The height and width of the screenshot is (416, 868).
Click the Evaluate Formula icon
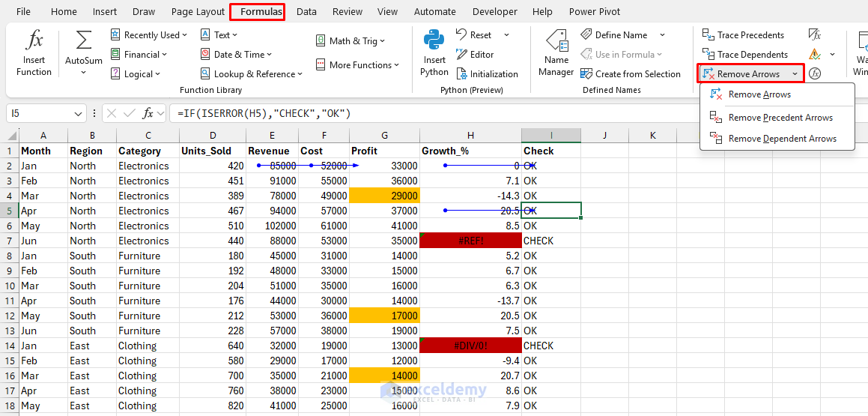point(814,73)
